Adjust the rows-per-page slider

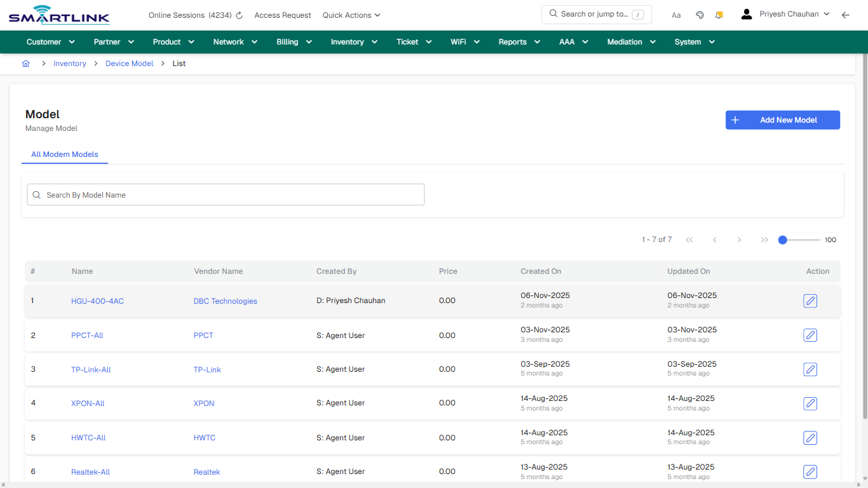[x=782, y=240]
